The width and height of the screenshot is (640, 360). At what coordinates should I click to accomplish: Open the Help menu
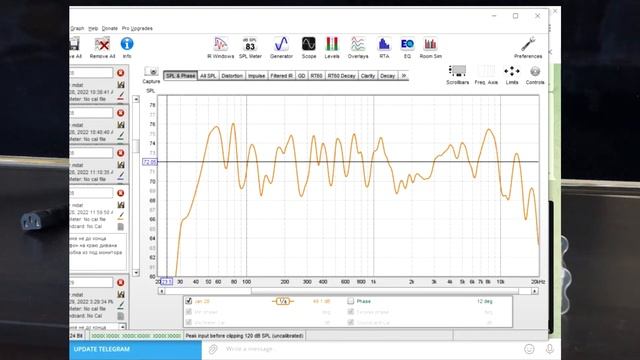tap(93, 28)
